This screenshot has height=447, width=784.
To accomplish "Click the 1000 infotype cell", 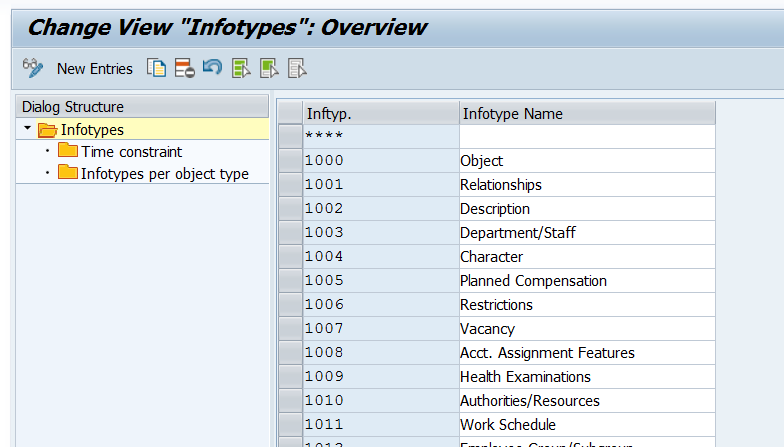I will pos(382,160).
